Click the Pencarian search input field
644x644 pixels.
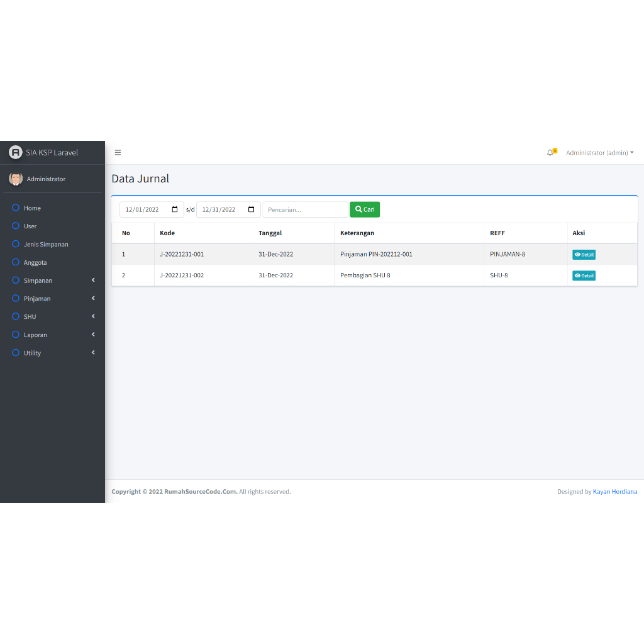[304, 209]
